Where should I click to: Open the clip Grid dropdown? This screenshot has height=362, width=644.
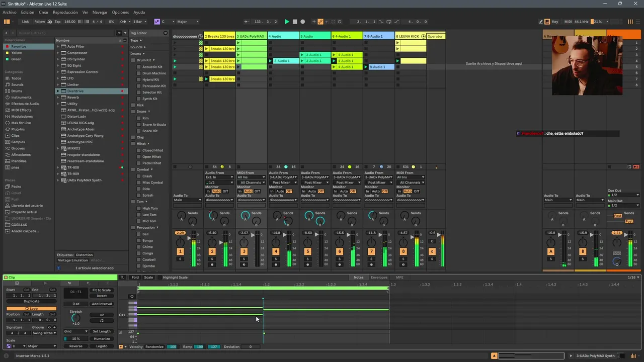[x=75, y=331]
